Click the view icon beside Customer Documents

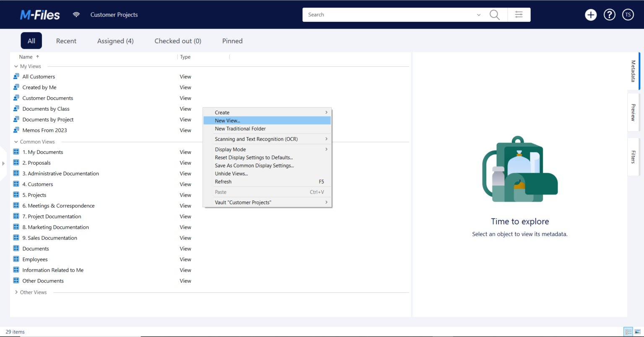tap(16, 98)
